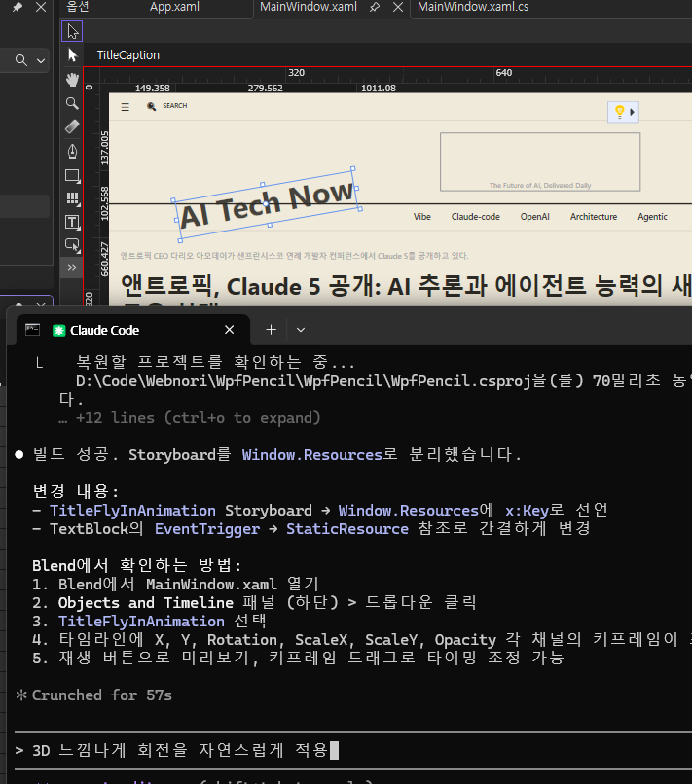Toggle pin on MainWindow.xaml tab
Screen dimensions: 692x784
pos(375,8)
